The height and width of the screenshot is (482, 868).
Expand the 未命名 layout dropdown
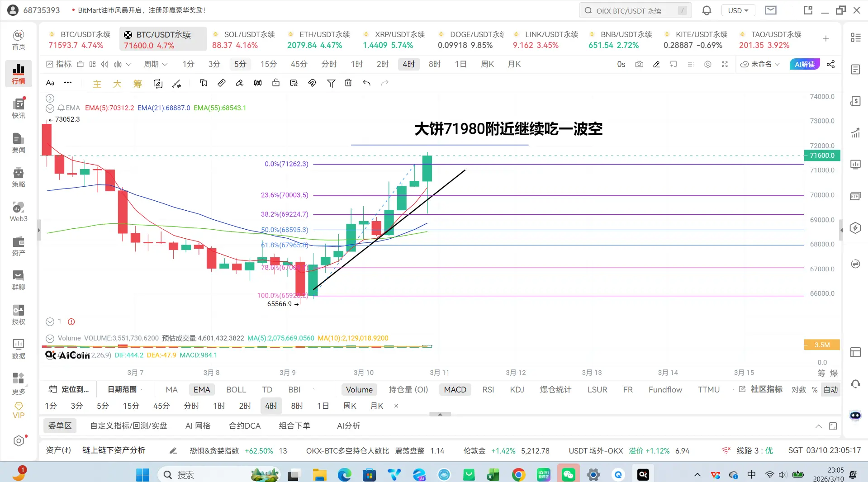[x=760, y=64]
